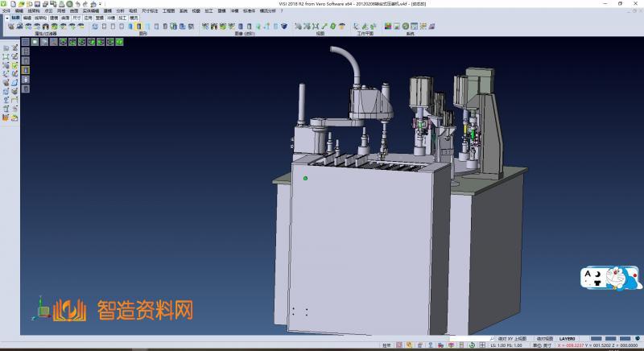Toggle the highlighted yellow icon in left sidebar
This screenshot has width=644, height=351.
tap(25, 70)
